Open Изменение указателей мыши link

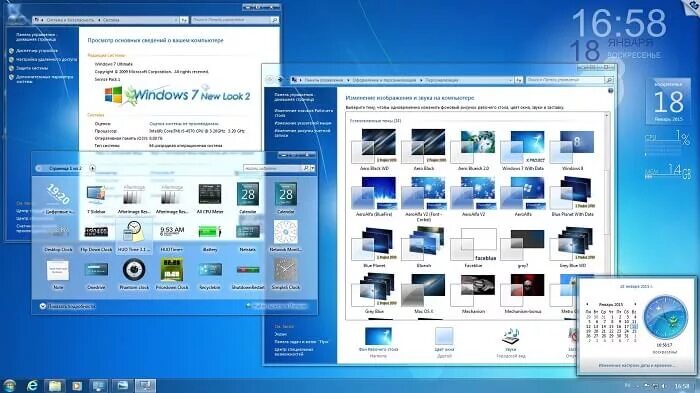click(x=303, y=123)
